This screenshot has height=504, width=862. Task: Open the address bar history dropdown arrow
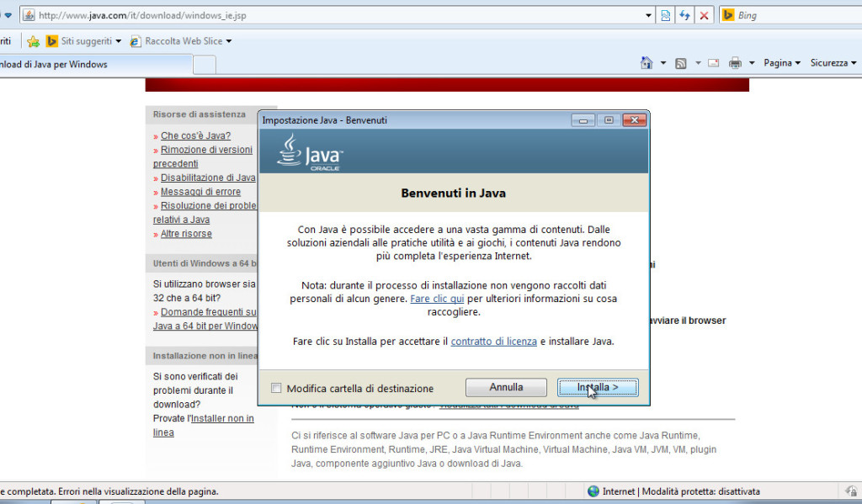[x=648, y=15]
